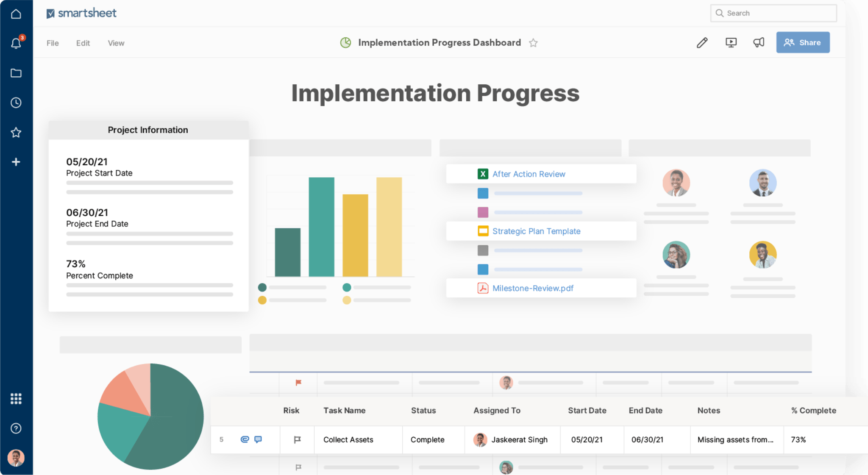Favorite the dashboard with the star toggle
The image size is (868, 475).
[533, 43]
